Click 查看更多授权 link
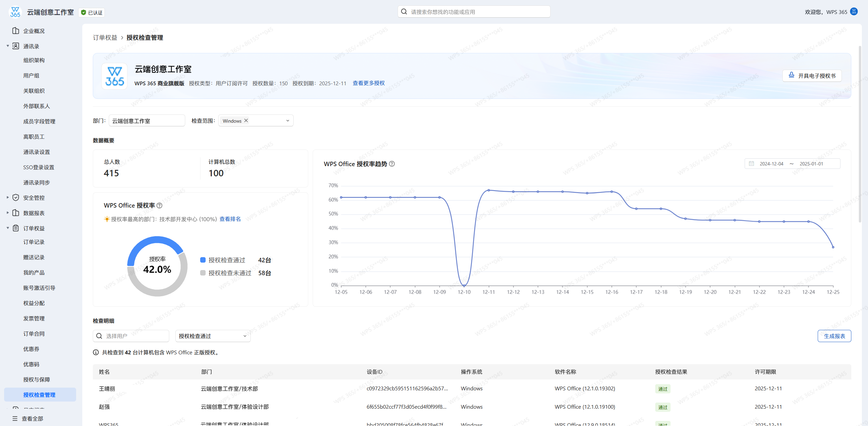Viewport: 868px width, 426px height. pos(369,83)
